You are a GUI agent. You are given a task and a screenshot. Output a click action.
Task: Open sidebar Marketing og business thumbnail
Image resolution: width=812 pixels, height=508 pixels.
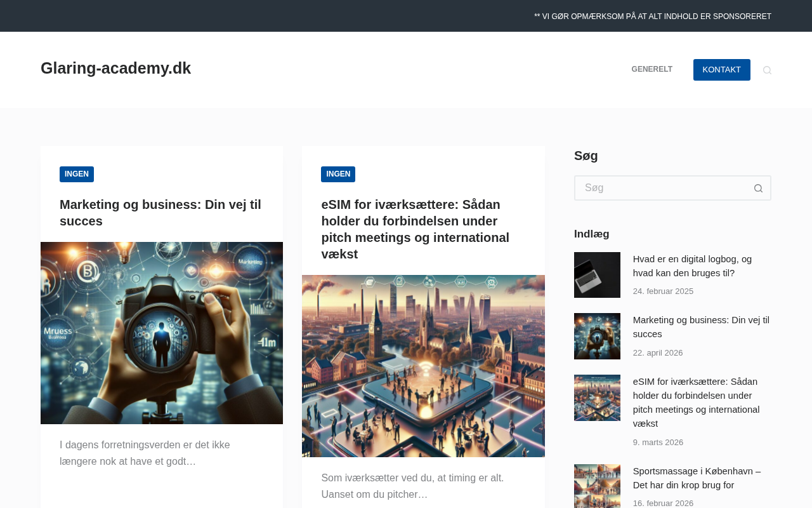[x=597, y=336]
